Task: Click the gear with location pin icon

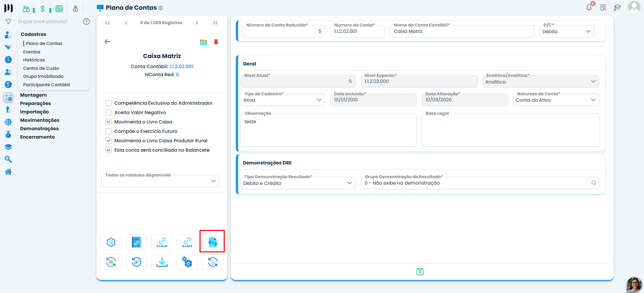Action: tap(111, 242)
